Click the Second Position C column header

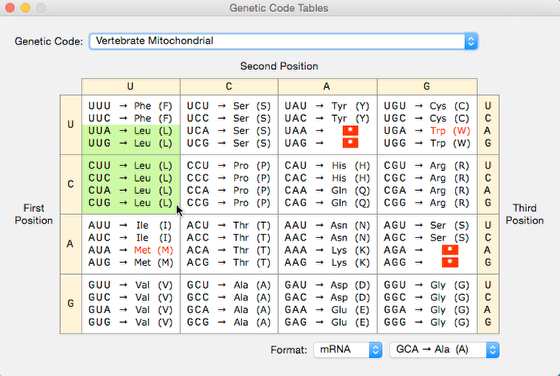tap(229, 86)
